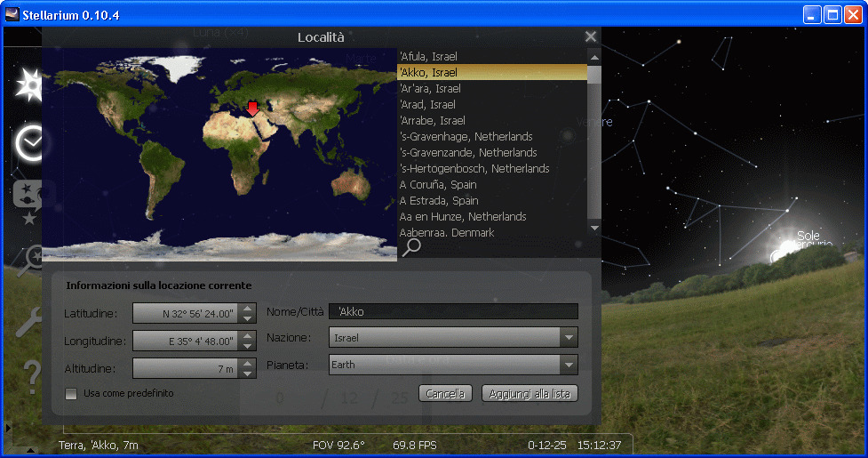Click the city search magnifier icon
868x458 pixels.
click(x=411, y=247)
